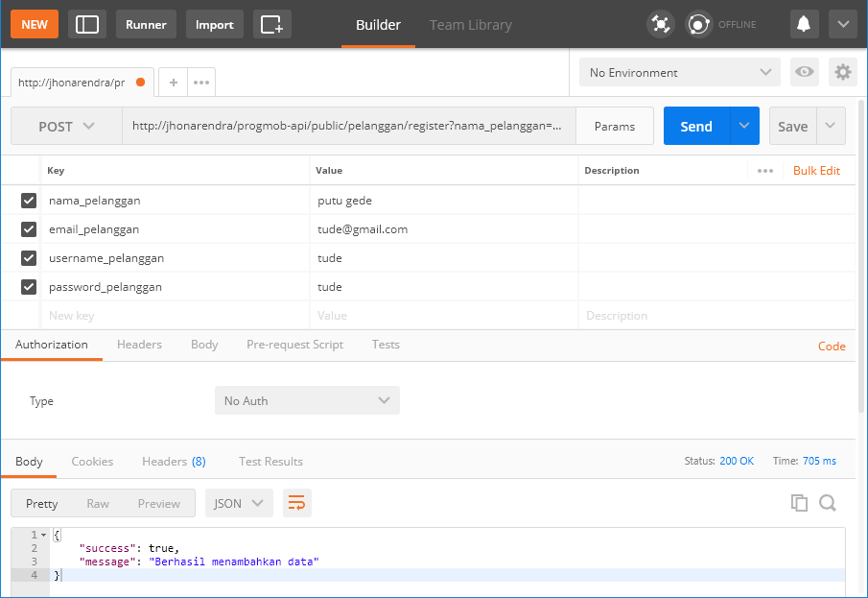Click the Params button

(x=615, y=127)
